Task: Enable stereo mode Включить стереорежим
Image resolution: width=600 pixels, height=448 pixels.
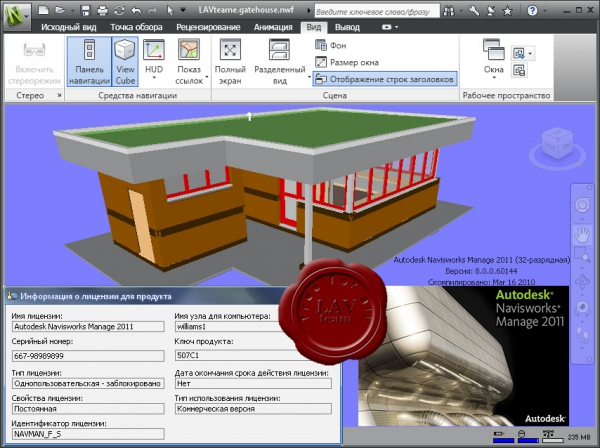Action: point(34,63)
